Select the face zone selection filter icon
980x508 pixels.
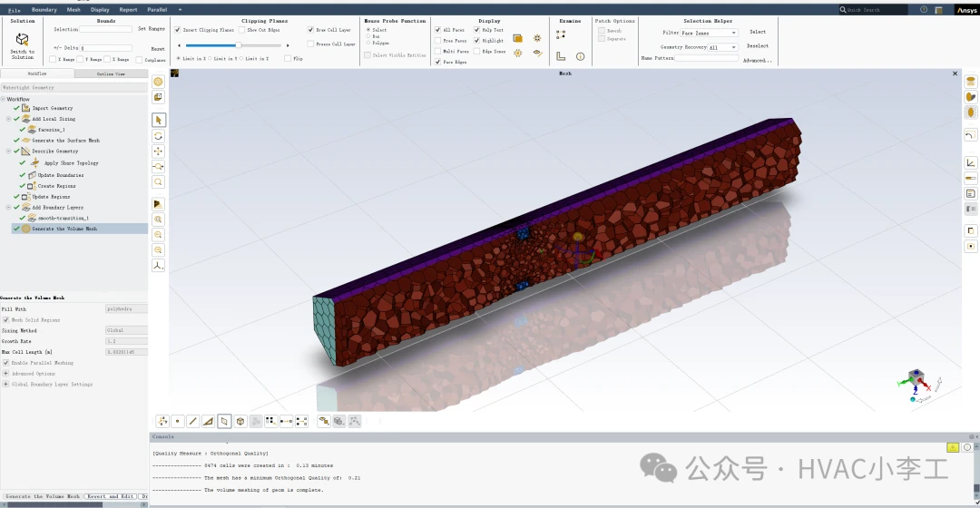224,421
